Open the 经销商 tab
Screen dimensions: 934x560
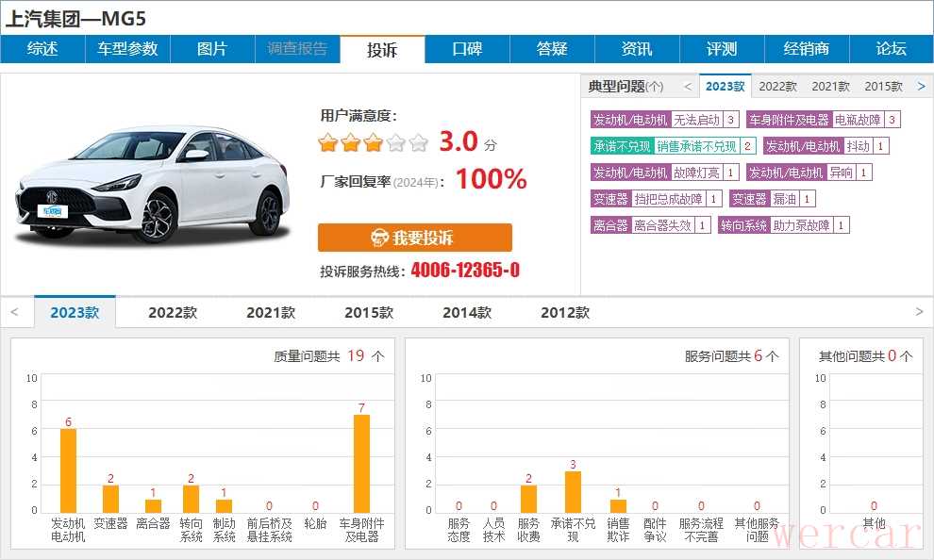(x=807, y=49)
